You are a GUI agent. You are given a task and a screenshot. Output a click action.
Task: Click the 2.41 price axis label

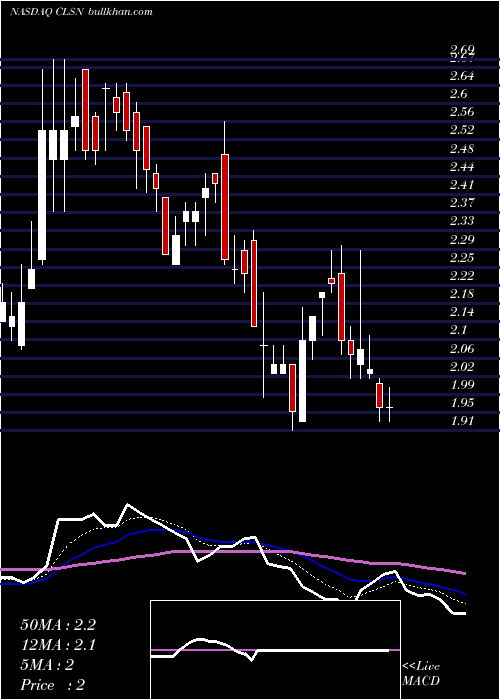click(462, 185)
